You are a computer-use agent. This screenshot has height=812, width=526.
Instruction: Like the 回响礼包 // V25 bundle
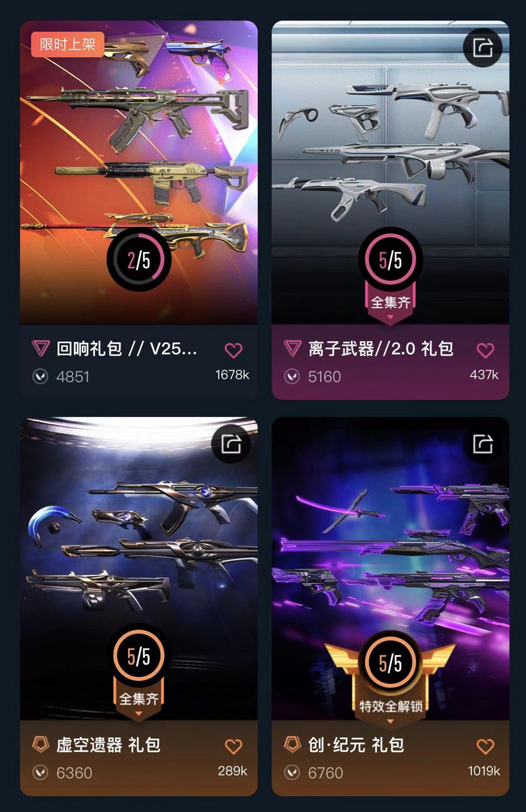tap(233, 350)
